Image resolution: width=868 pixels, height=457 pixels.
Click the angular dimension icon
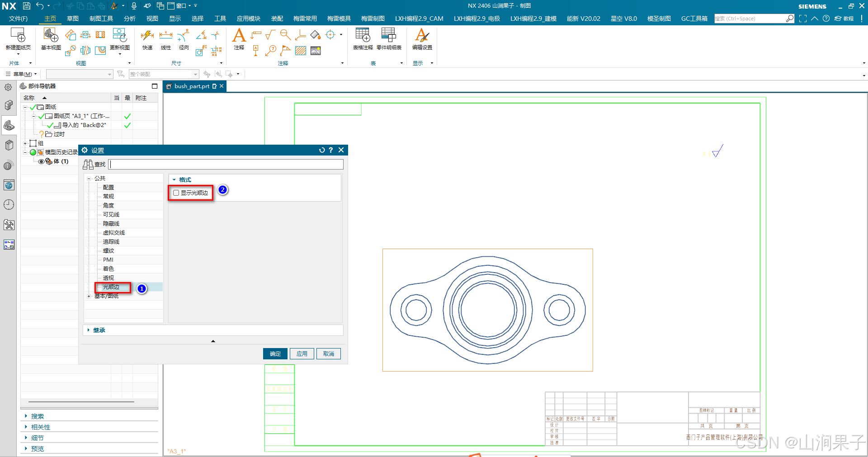point(201,35)
